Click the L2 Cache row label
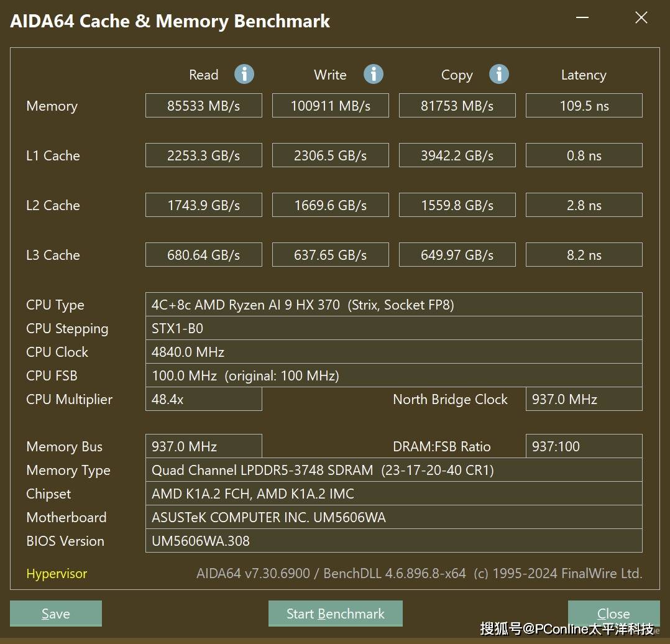Screen dimensions: 670x644 (x=53, y=205)
